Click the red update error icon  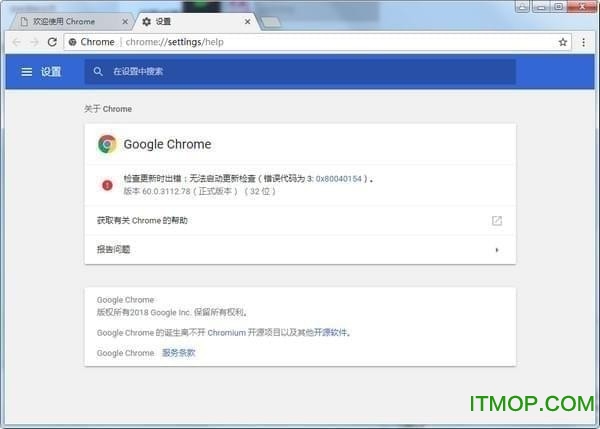(107, 184)
